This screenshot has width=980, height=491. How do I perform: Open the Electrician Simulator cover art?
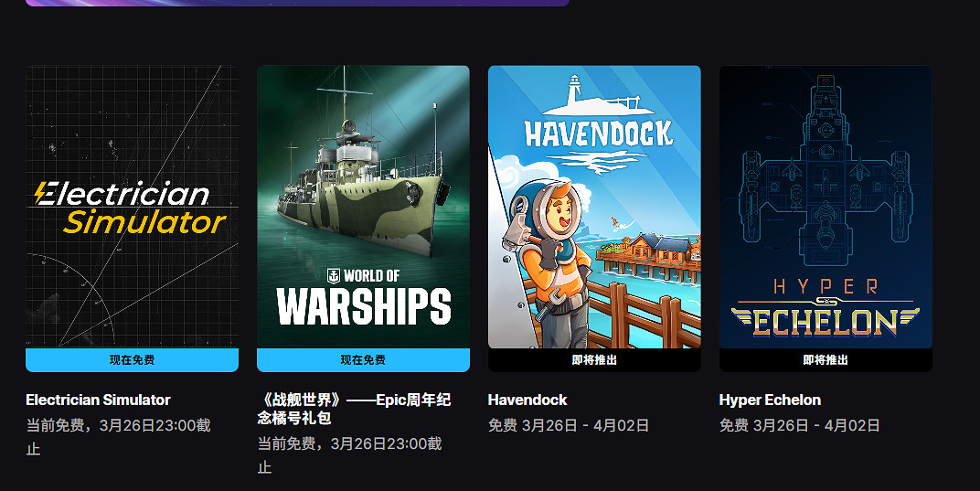tap(132, 207)
